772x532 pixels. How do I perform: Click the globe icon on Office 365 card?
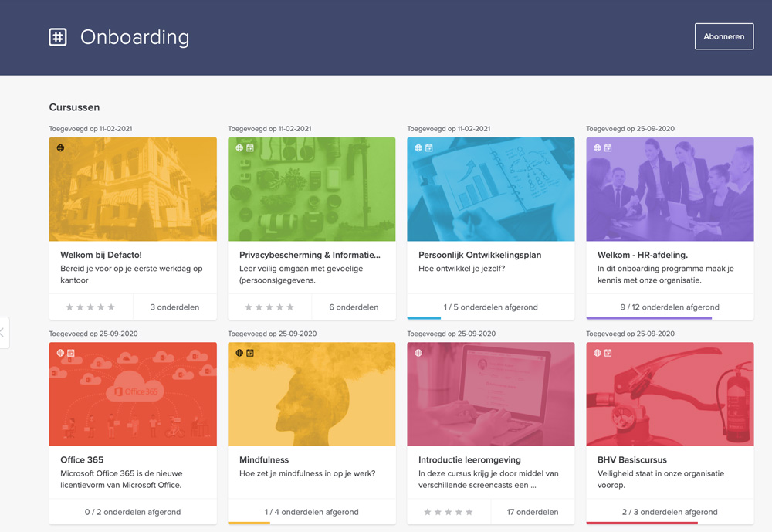(59, 351)
